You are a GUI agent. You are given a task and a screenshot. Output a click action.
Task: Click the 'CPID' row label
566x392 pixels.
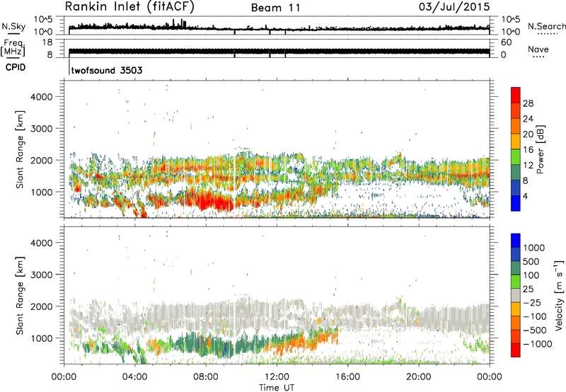(x=16, y=67)
